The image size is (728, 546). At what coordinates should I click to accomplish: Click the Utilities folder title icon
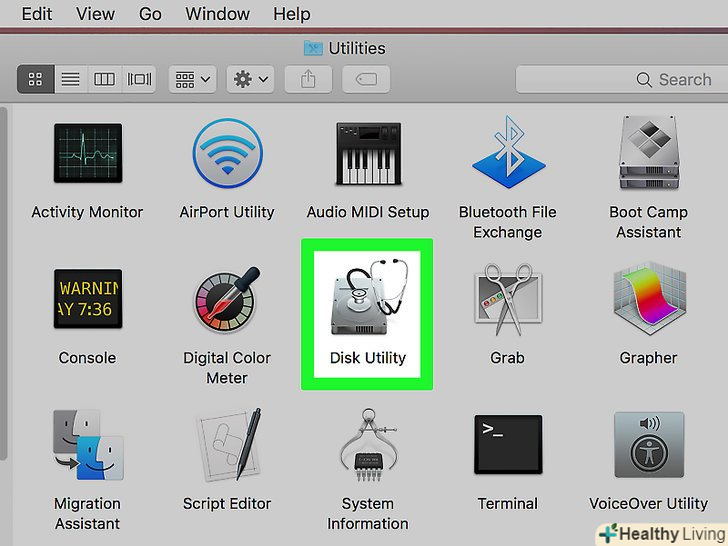point(313,48)
